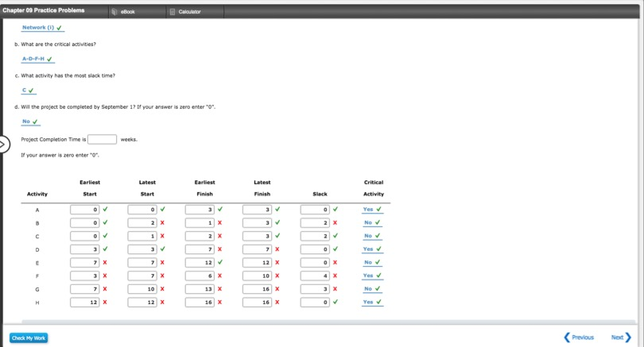
Task: Click red X beside activity E Earliest Start
Action: tap(105, 263)
